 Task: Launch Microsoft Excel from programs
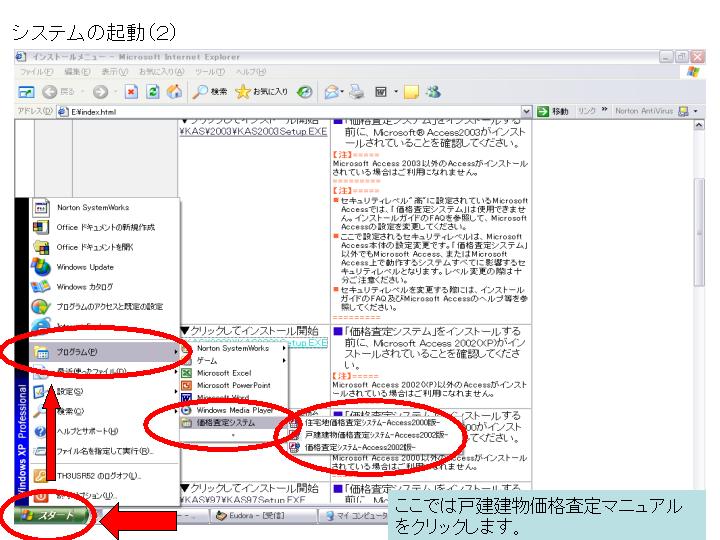(234, 373)
